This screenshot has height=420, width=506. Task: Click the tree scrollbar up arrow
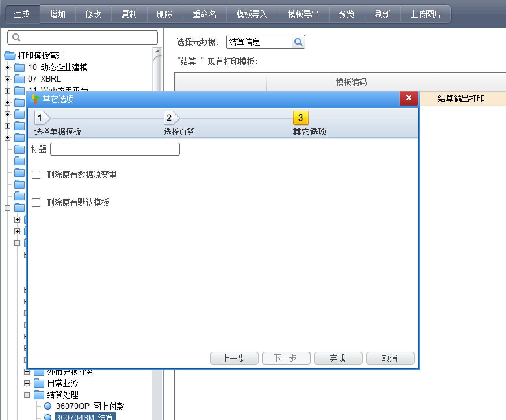tap(158, 51)
